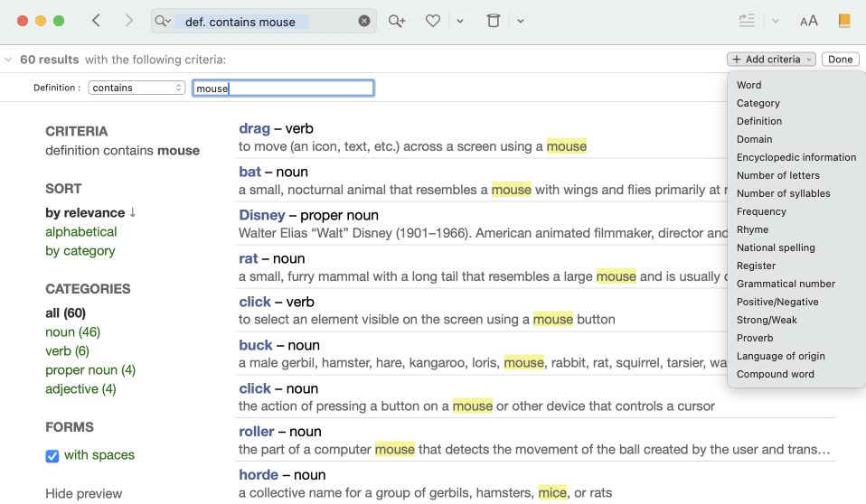Click the AA font size icon

click(808, 21)
